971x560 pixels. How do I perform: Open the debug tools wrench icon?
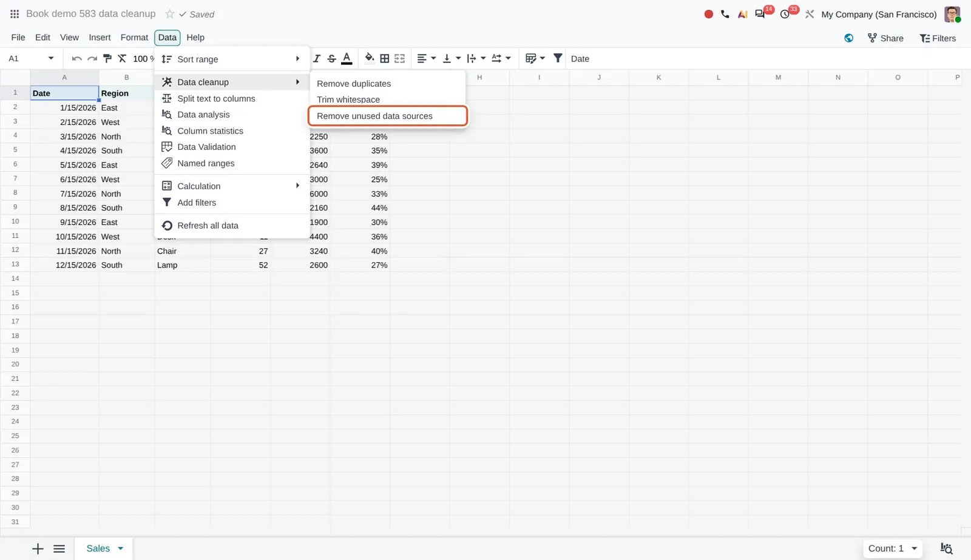[810, 14]
